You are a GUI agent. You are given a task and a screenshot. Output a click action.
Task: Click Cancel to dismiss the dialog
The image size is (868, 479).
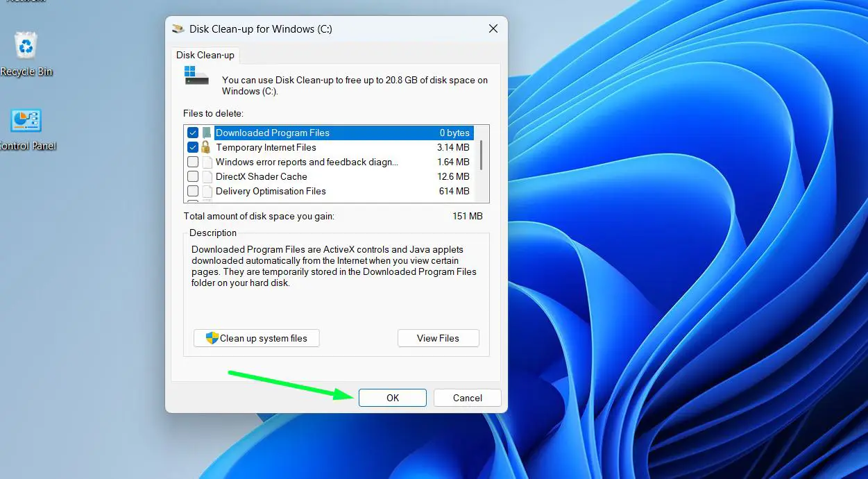click(x=467, y=398)
